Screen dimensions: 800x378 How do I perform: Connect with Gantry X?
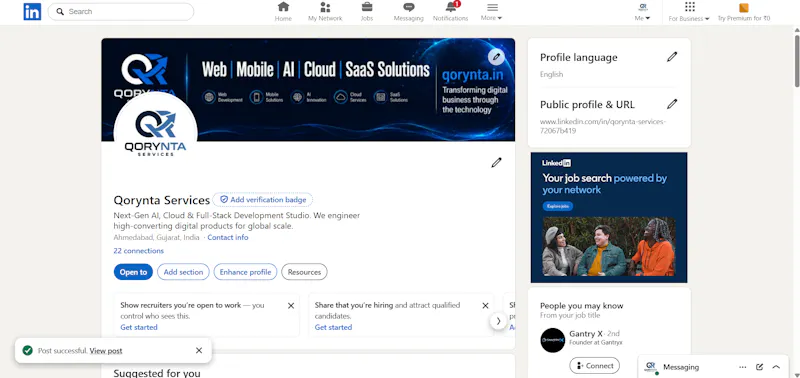coord(594,366)
